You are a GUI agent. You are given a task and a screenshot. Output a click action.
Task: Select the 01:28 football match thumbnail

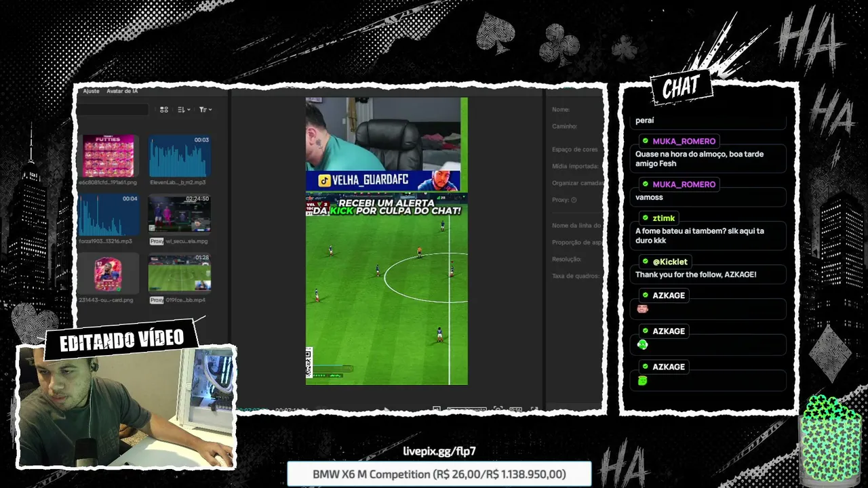point(180,274)
